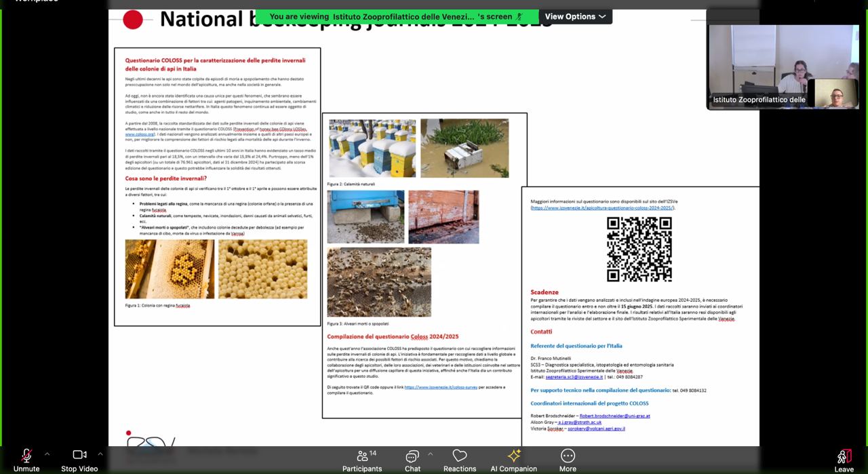The height and width of the screenshot is (474, 868).
Task: Launch the AI Companion
Action: coord(513,460)
